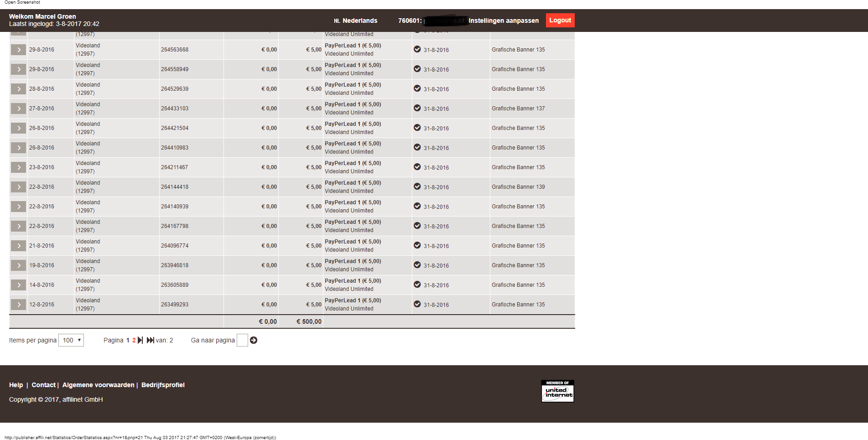Image resolution: width=868 pixels, height=440 pixels.
Task: Click the date 14-8-2016
Action: coord(42,285)
